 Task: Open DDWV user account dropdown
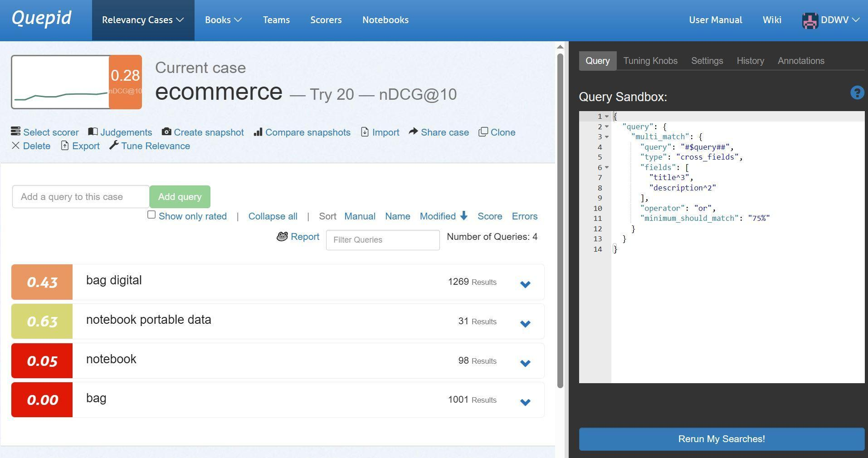[840, 20]
